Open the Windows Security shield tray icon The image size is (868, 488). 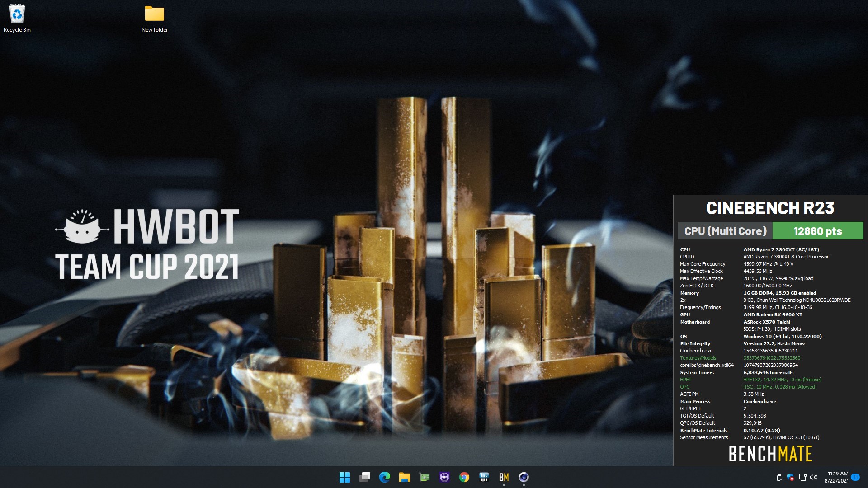coord(791,477)
